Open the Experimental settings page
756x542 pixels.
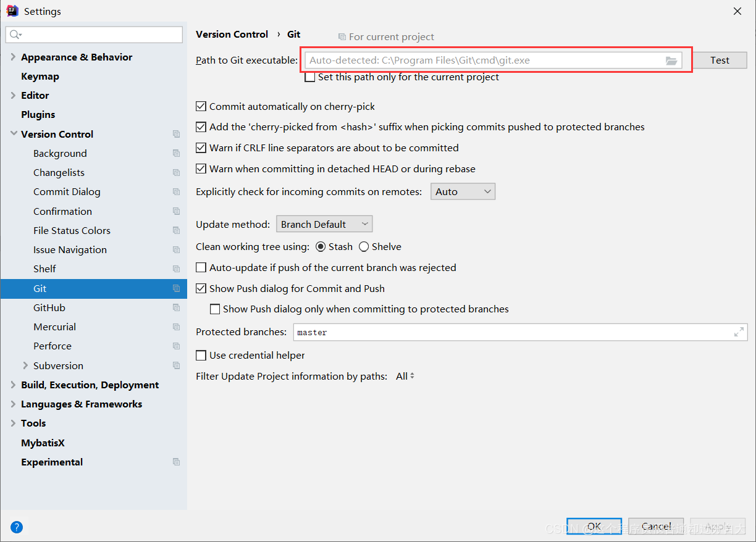(x=52, y=462)
